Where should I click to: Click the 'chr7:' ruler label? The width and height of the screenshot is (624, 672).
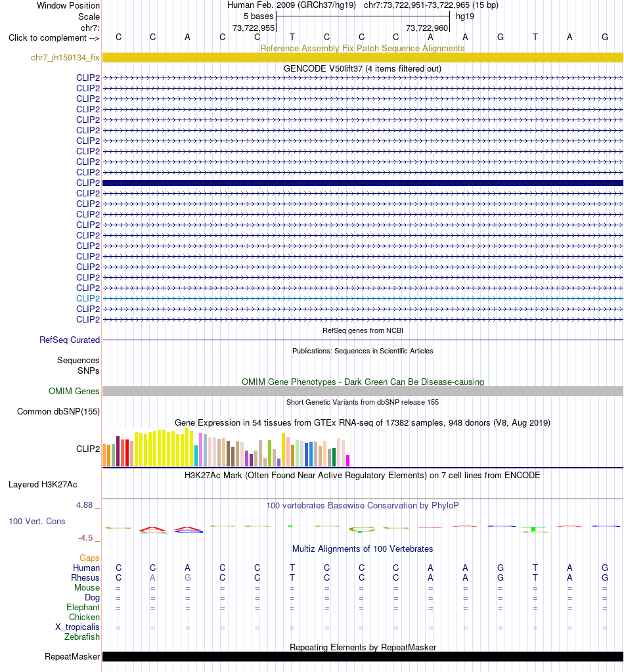tap(90, 28)
